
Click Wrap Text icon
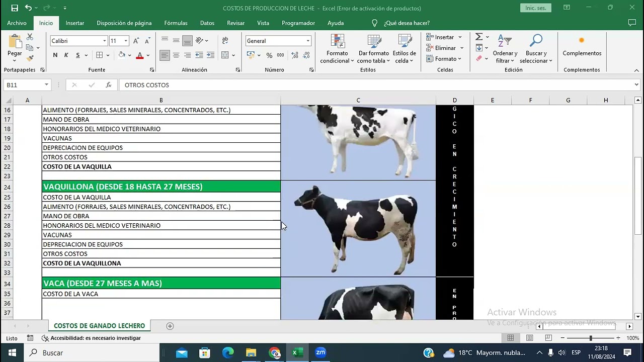tap(225, 41)
